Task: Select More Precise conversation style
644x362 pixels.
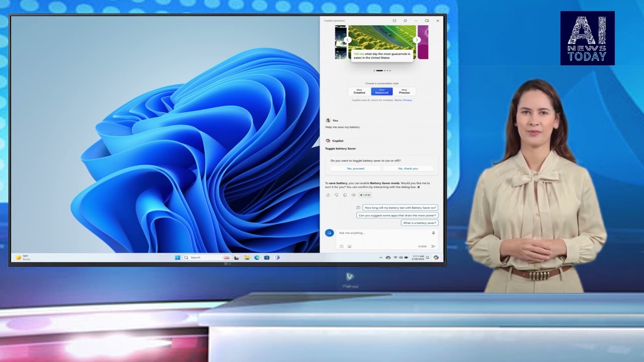Action: click(x=404, y=92)
